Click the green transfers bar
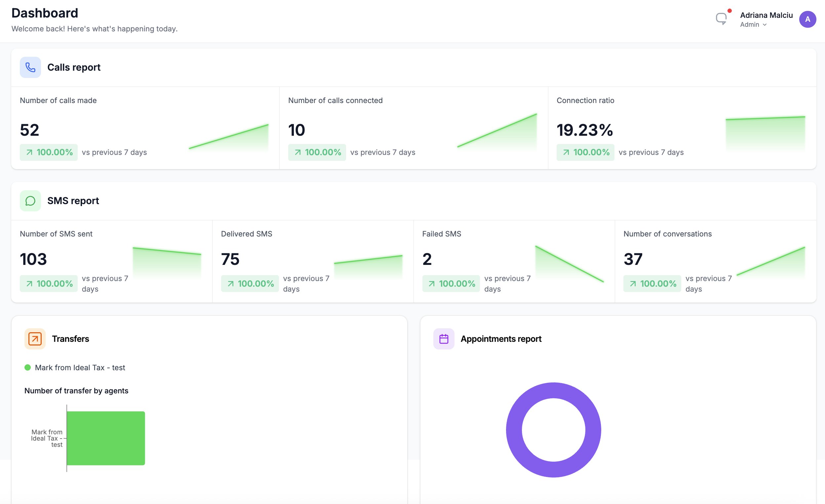 (x=106, y=438)
